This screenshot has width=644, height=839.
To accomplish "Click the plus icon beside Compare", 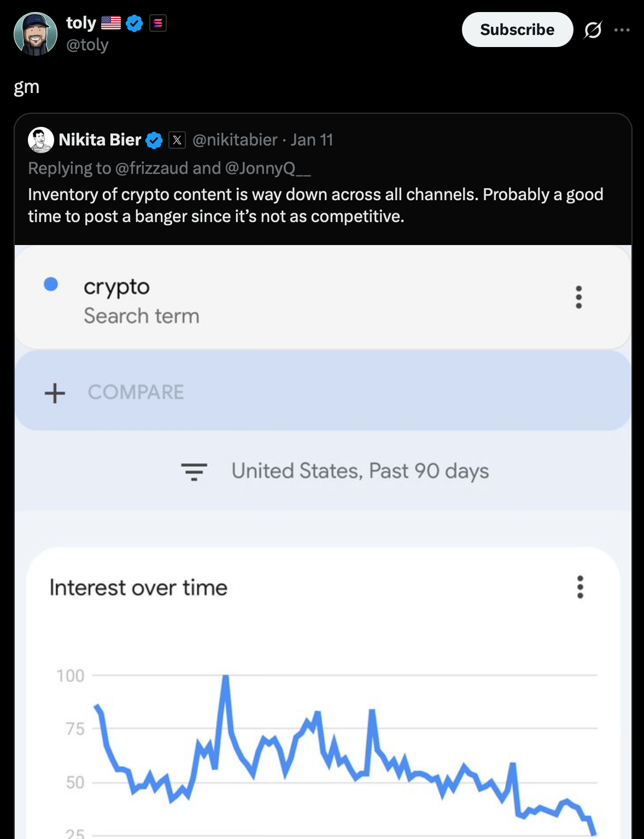I will pos(55,393).
